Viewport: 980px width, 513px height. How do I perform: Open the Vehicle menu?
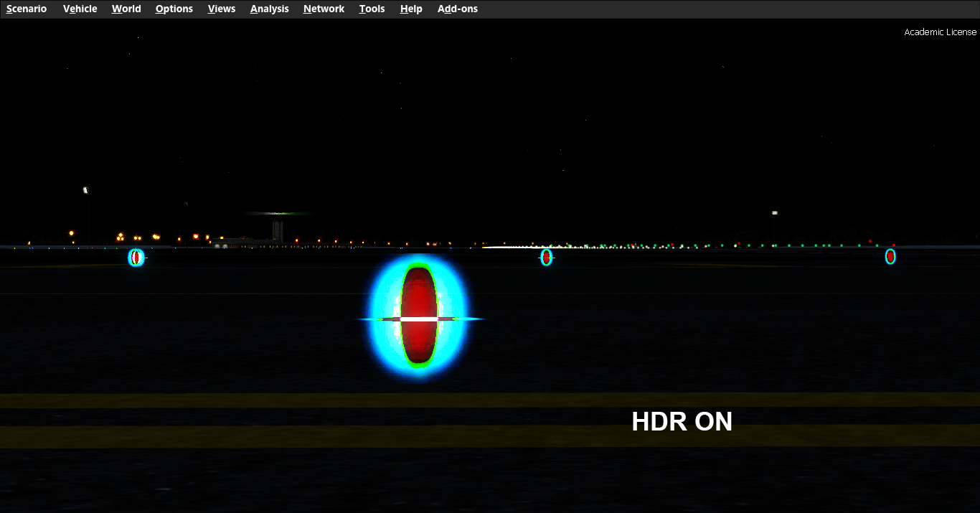point(80,9)
